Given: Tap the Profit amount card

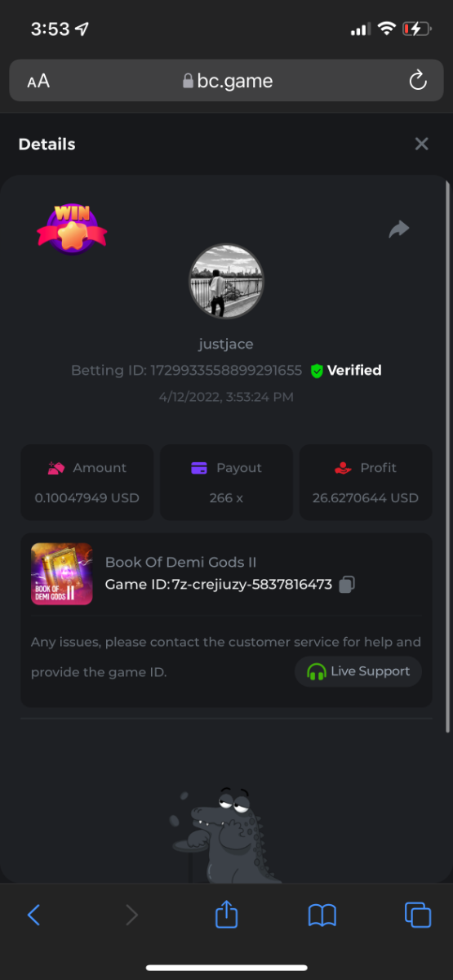Looking at the screenshot, I should click(366, 482).
